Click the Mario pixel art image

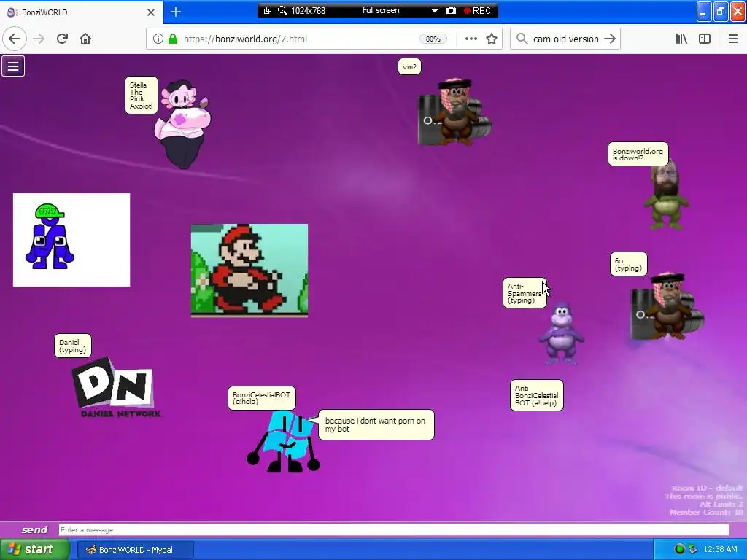(249, 270)
